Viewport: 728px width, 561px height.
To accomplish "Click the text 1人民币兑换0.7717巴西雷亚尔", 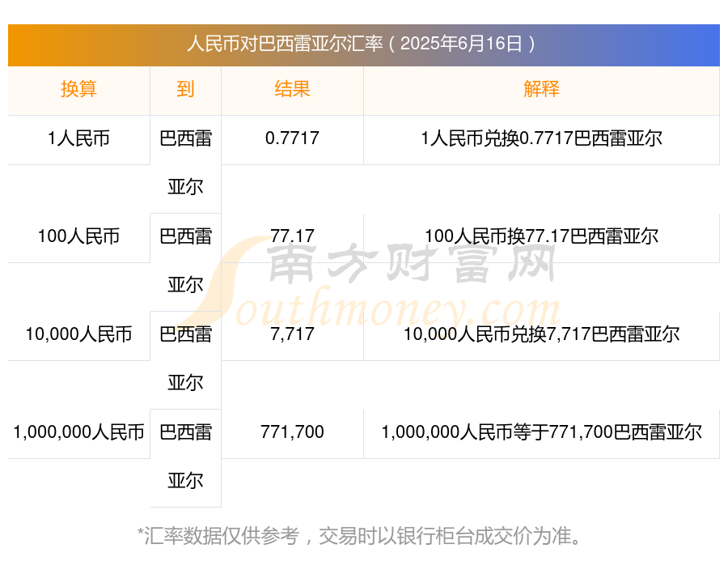I will (x=541, y=138).
